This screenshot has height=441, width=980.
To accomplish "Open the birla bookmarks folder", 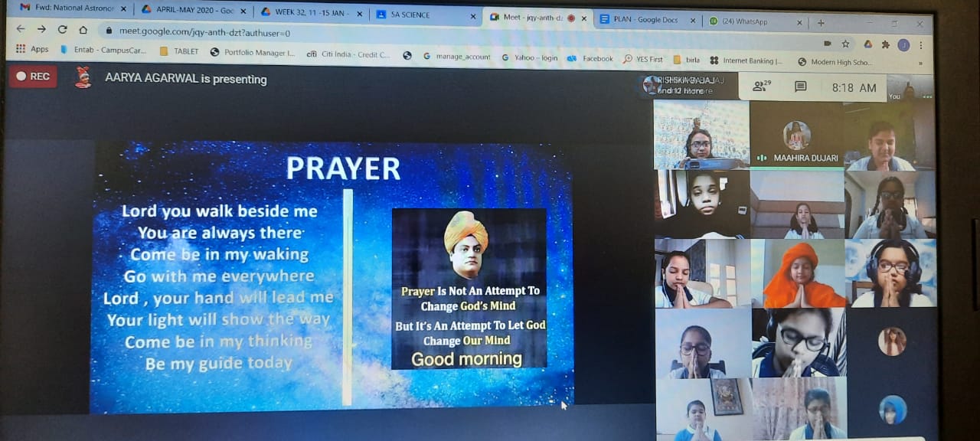I will click(686, 60).
